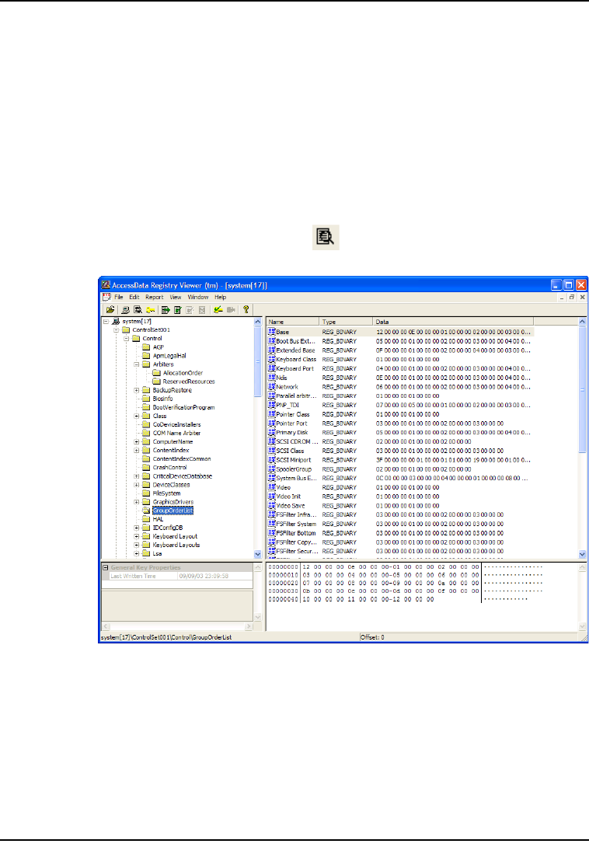Open the Window menu
589x868 pixels.
pyautogui.click(x=198, y=298)
